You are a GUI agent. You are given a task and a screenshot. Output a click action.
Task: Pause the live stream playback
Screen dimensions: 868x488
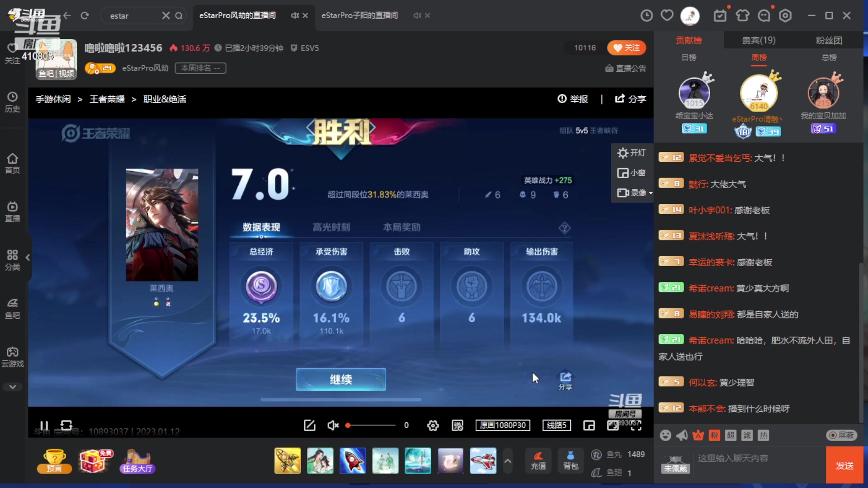click(x=44, y=425)
